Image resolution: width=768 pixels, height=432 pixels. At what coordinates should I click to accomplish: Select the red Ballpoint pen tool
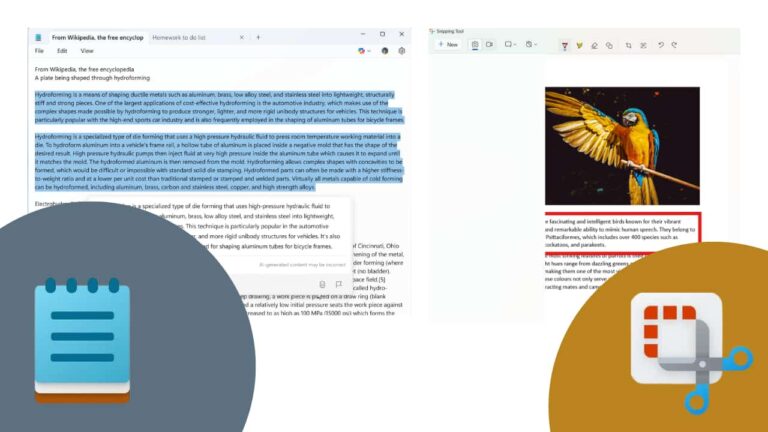coord(565,45)
